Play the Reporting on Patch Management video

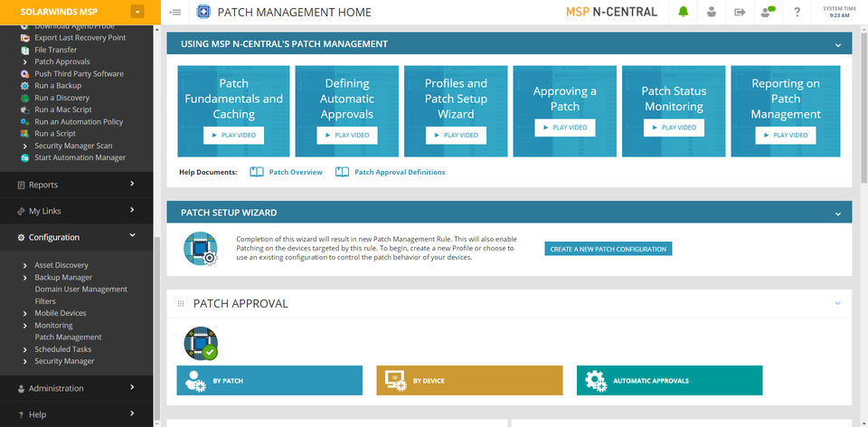[x=786, y=135]
